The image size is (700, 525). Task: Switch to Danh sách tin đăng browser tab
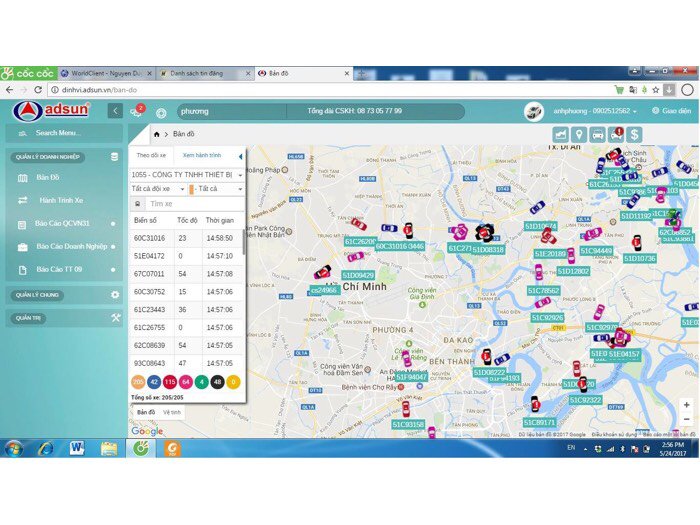point(204,73)
